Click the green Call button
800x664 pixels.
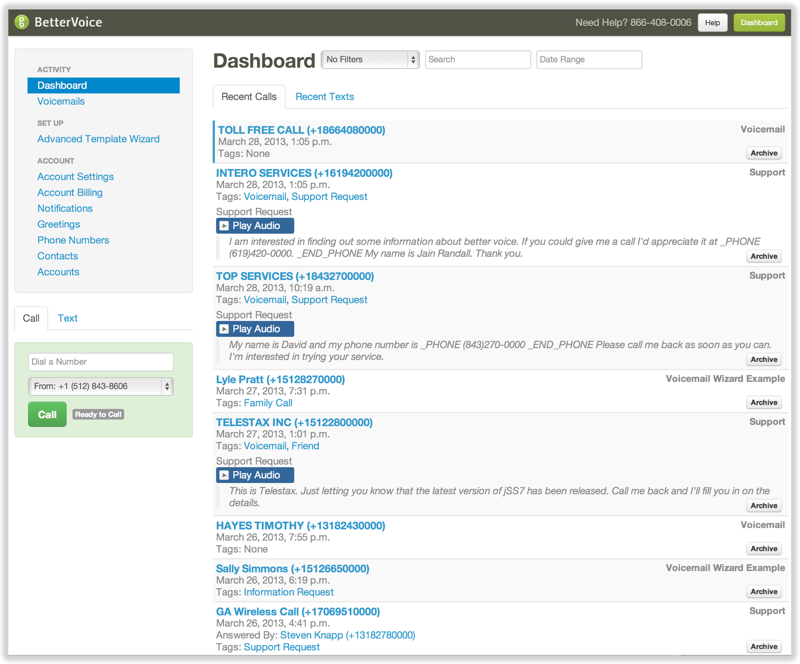[47, 414]
